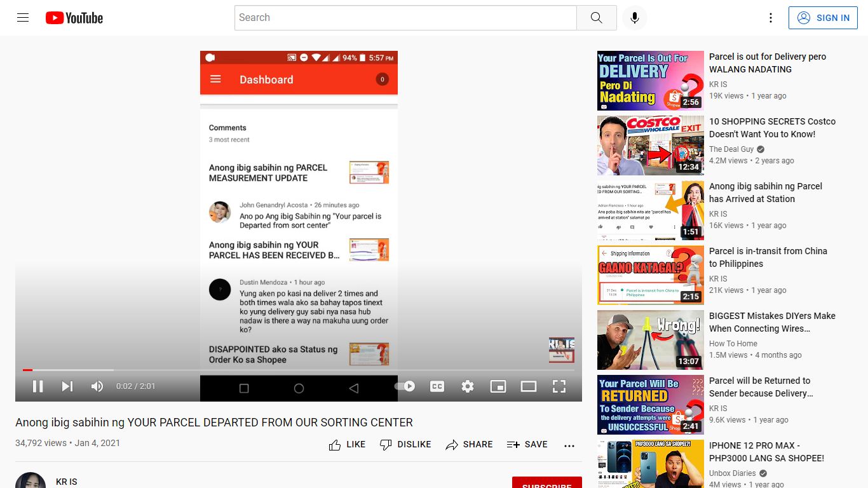Open 'BIGGEST Mistakes DIYers Make' video title

tap(772, 322)
